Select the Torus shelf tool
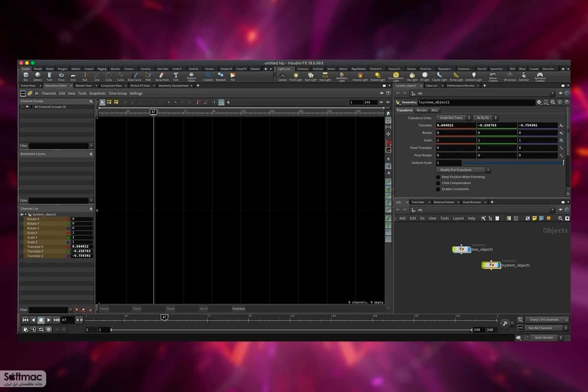This screenshot has height=392, width=588. point(61,76)
